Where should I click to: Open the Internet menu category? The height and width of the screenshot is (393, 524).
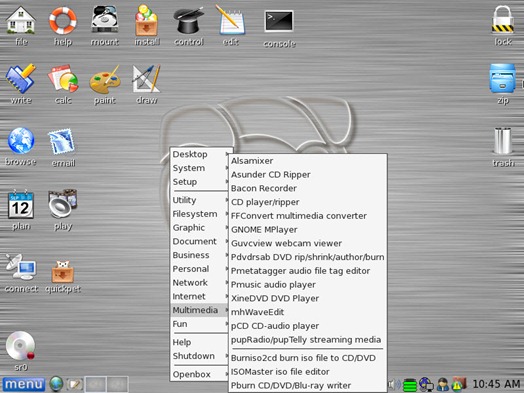pos(201,296)
